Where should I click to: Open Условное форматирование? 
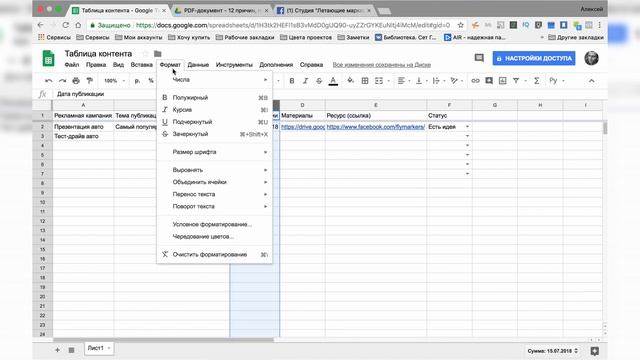(215, 224)
